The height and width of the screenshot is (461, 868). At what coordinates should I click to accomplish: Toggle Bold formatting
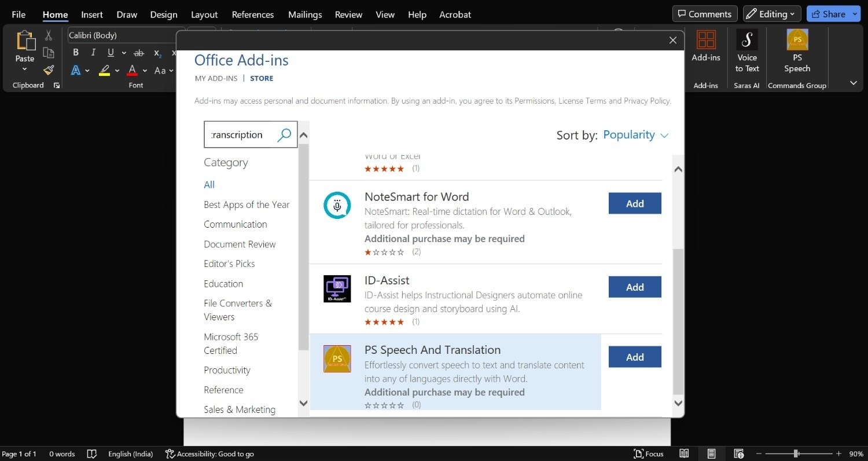click(76, 53)
